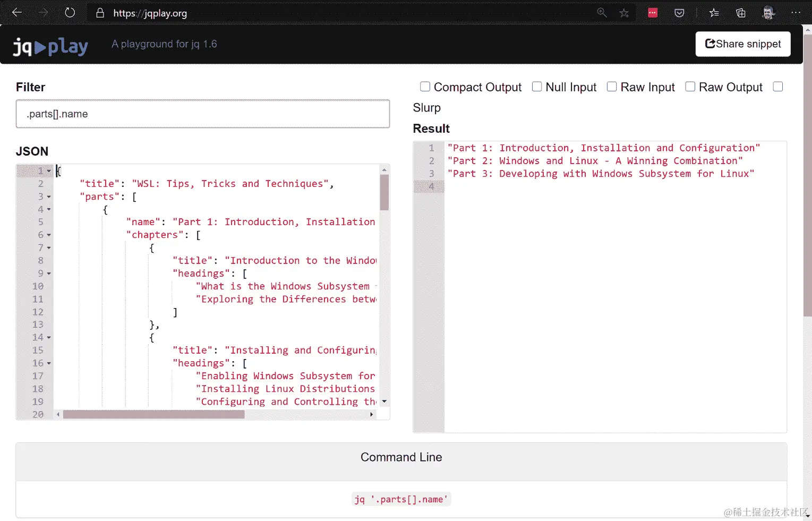Open the red extension icon
The image size is (812, 521).
click(x=653, y=13)
